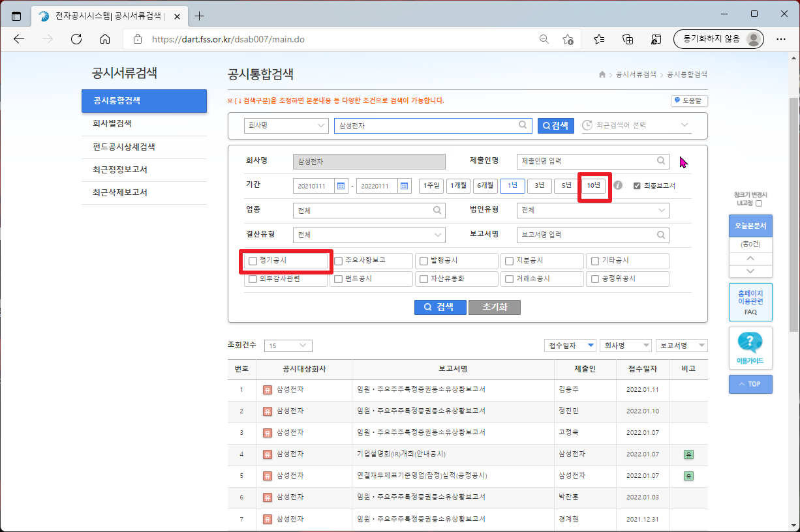Check the 외부감사관련 checkbox
This screenshot has width=800, height=532.
(253, 279)
